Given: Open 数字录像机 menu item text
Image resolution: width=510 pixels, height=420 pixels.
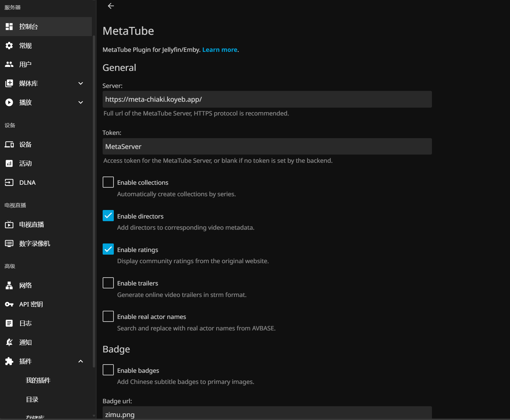Looking at the screenshot, I should pyautogui.click(x=35, y=243).
